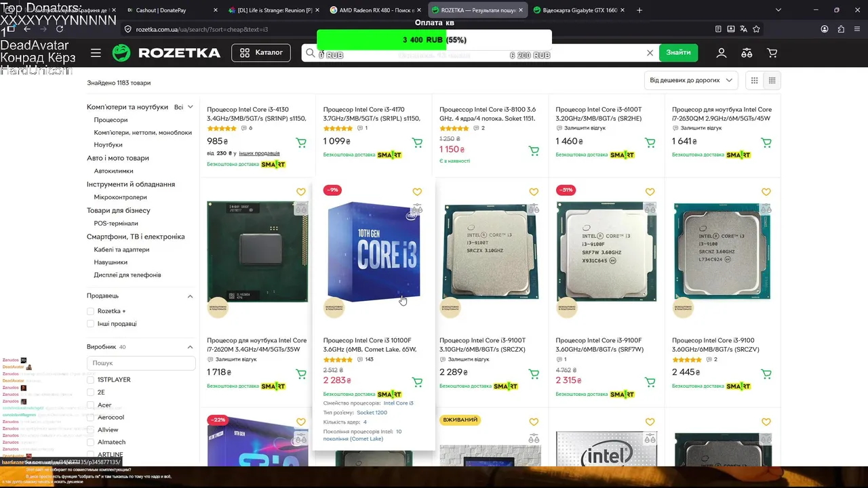Viewport: 868px width, 488px height.
Task: Switch to small tile grid view
Action: pyautogui.click(x=772, y=81)
